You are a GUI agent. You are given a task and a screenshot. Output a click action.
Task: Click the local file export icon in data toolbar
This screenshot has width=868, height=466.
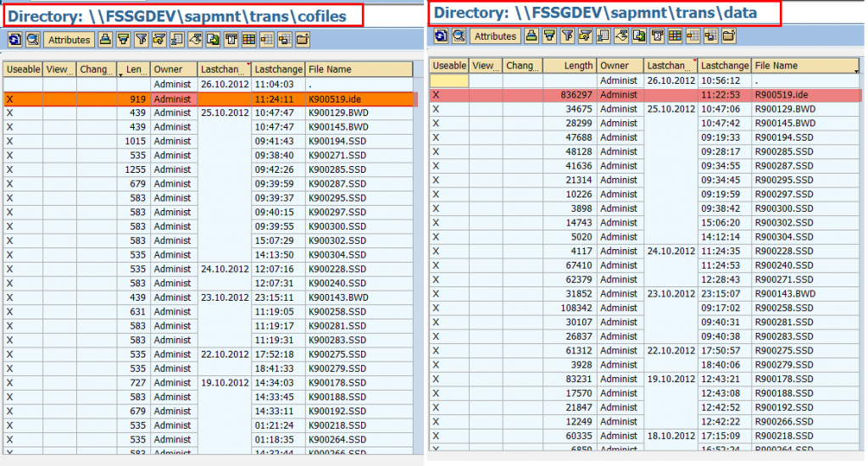pyautogui.click(x=639, y=36)
